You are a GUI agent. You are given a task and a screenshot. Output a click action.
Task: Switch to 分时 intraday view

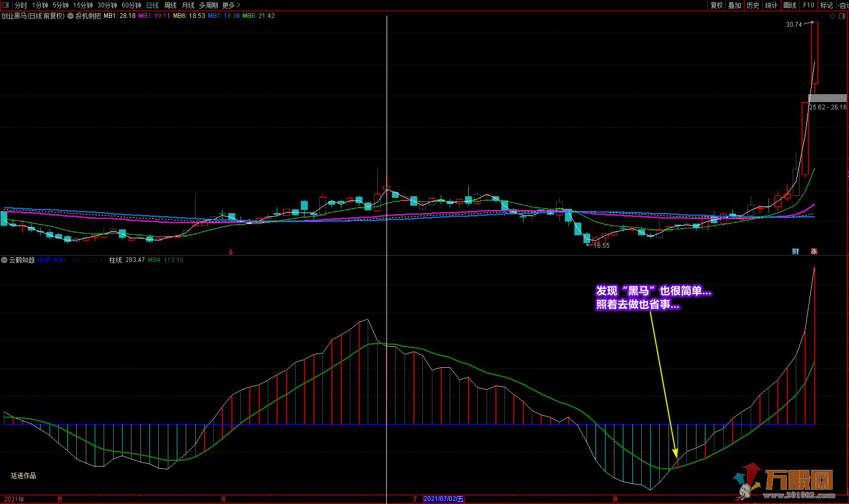point(21,5)
